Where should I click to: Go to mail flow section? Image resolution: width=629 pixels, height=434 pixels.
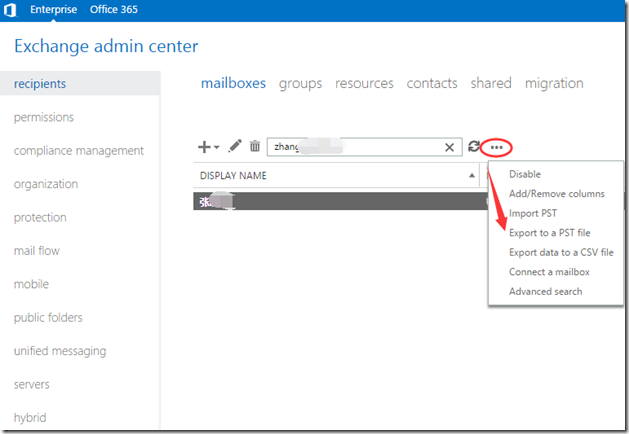[x=37, y=251]
